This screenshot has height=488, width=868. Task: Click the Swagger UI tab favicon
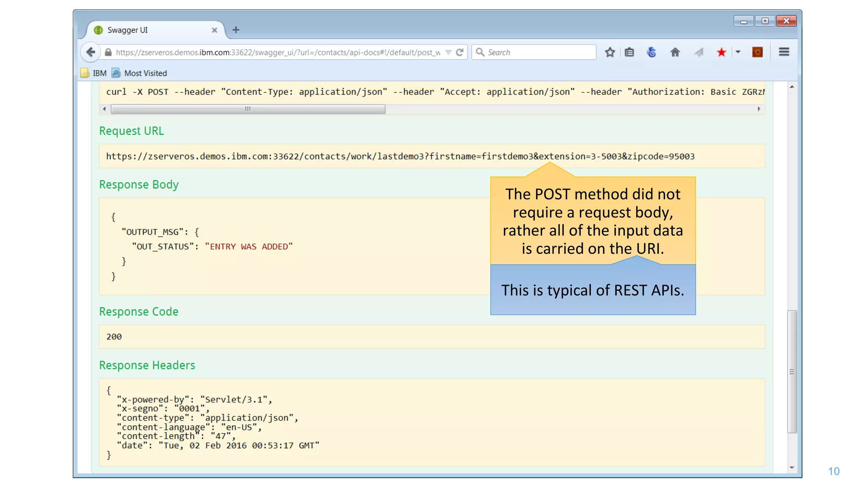pyautogui.click(x=98, y=30)
